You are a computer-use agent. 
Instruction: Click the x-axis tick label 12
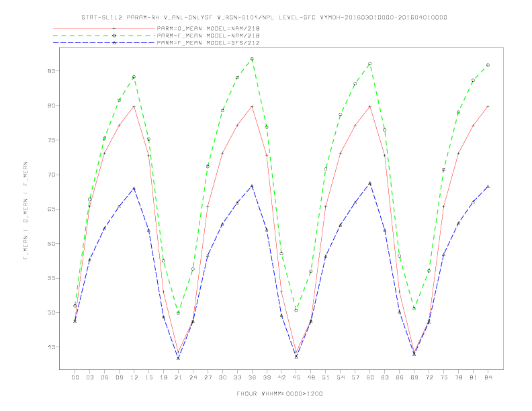point(134,377)
